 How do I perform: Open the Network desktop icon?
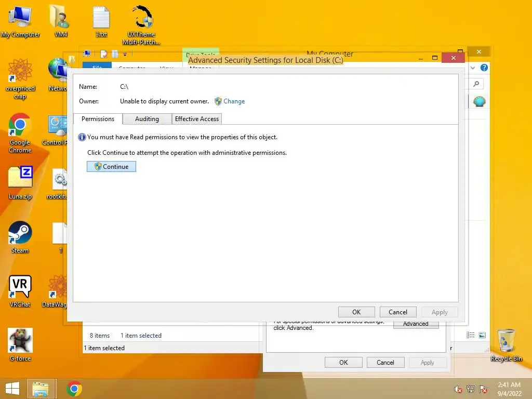58,75
